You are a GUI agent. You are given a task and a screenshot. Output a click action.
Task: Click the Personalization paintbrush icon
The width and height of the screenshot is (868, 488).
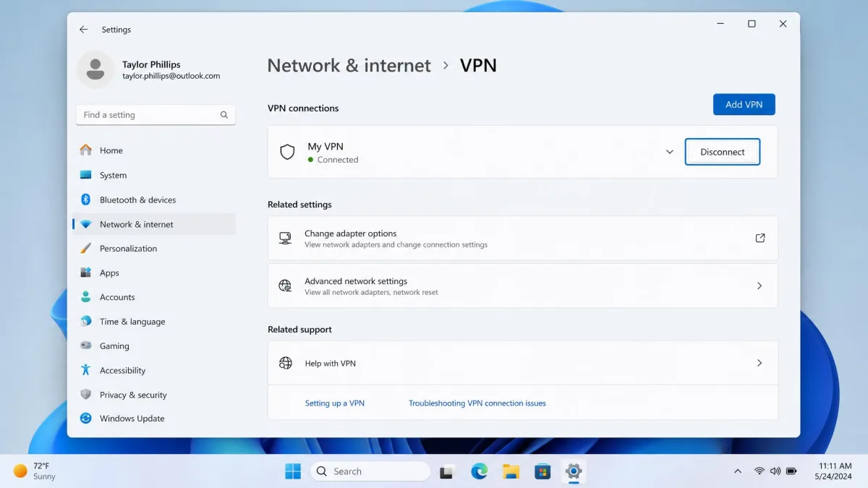tap(85, 249)
